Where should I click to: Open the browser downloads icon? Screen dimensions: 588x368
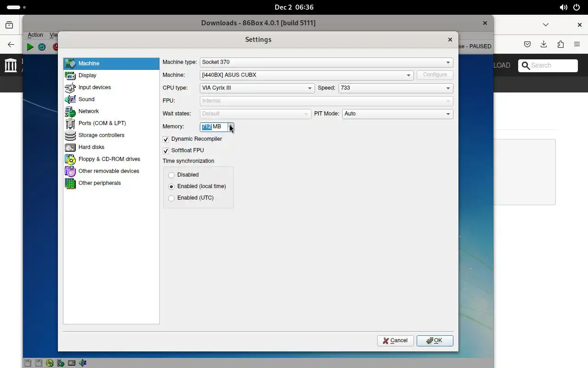click(544, 45)
